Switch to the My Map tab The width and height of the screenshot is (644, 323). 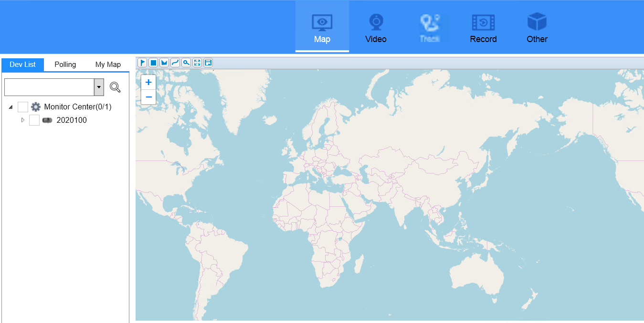point(108,65)
